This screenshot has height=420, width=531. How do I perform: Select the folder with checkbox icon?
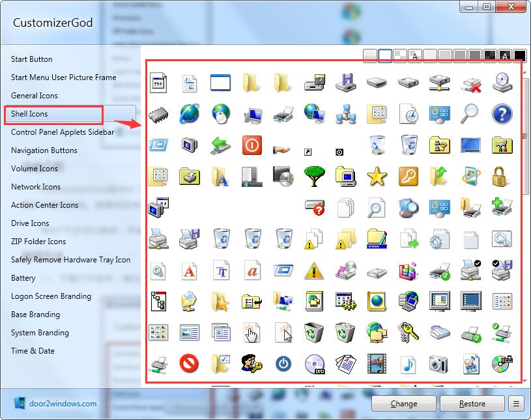[x=220, y=363]
